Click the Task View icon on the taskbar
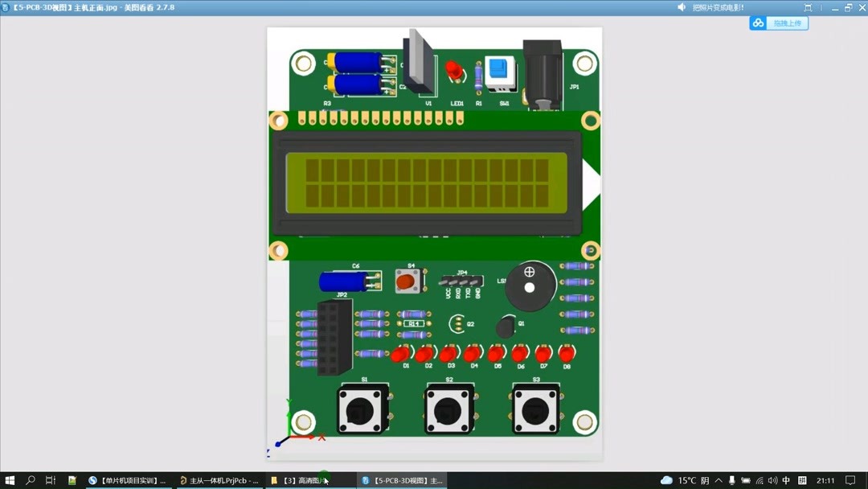The image size is (868, 489). (51, 479)
